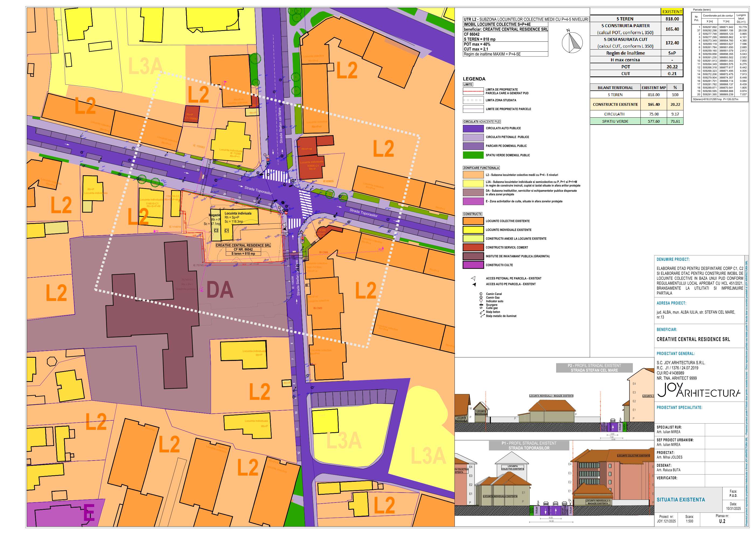Click the P1 Profil Stradal Strada Toporasilor title
The width and height of the screenshot is (756, 534).
[529, 445]
